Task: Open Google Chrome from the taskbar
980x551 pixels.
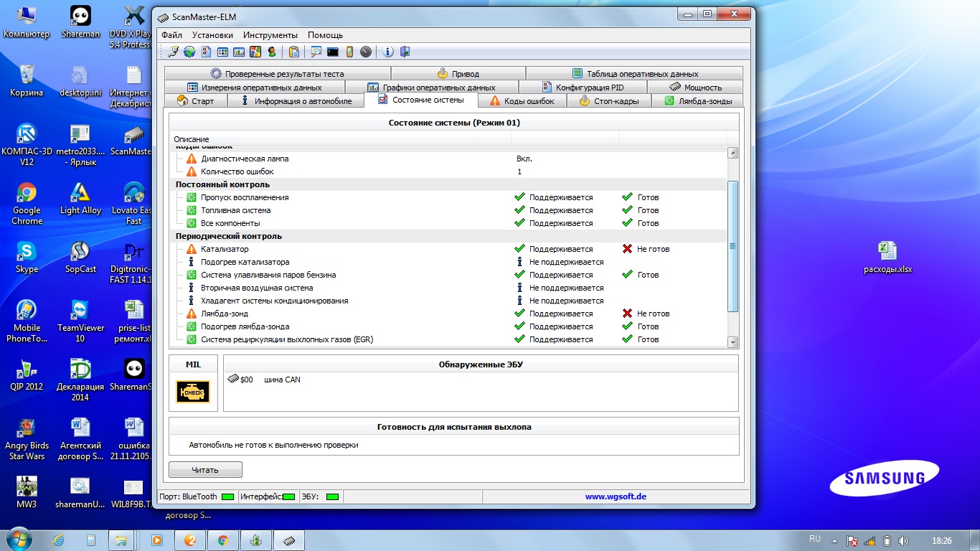Action: point(223,540)
